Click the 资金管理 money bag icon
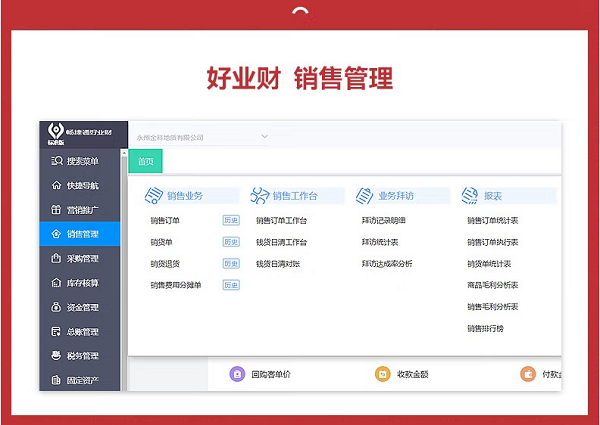The width and height of the screenshot is (600, 425). point(56,307)
